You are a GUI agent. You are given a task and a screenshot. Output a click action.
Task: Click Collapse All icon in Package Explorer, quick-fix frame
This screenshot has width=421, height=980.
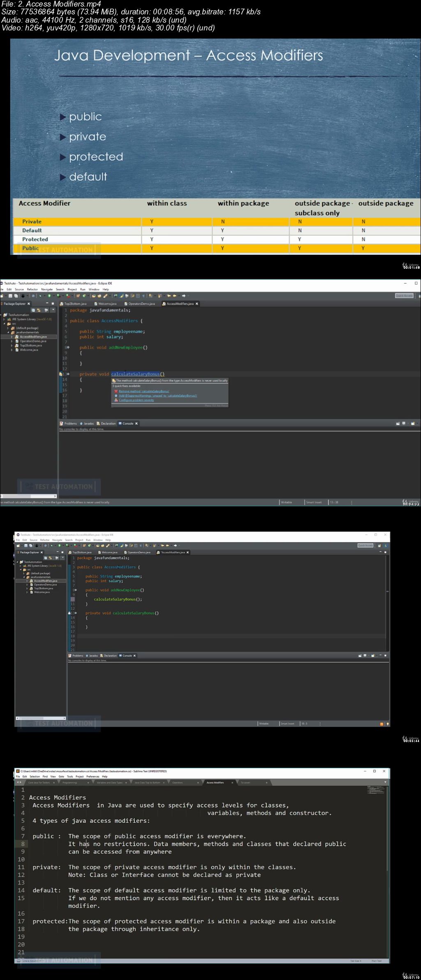33,310
